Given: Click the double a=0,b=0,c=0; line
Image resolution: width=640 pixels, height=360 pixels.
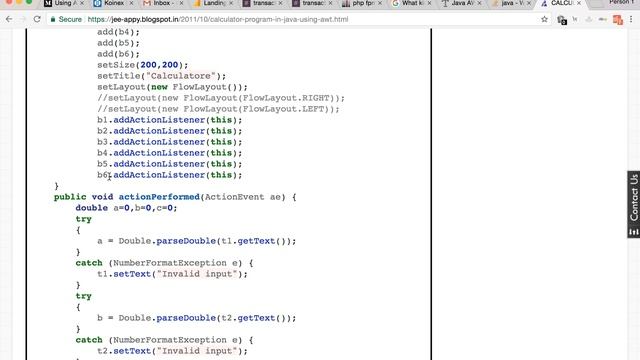Looking at the screenshot, I should click(126, 208).
